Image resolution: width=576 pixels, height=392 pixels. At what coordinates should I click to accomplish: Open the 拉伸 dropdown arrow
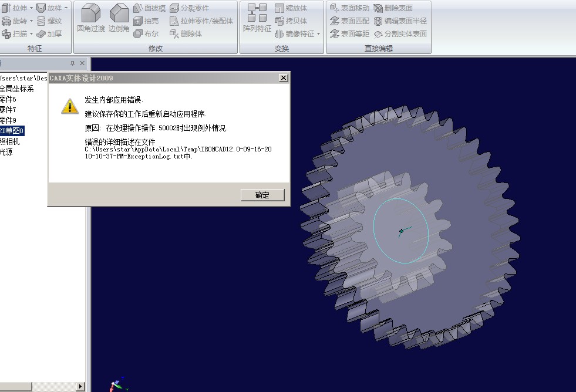(x=31, y=8)
